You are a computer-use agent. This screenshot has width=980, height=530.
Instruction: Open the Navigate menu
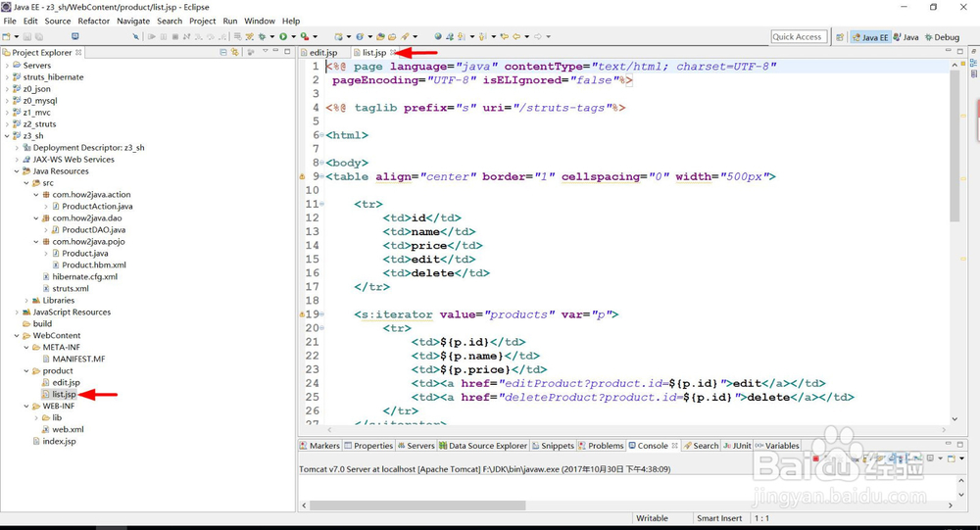pos(133,21)
